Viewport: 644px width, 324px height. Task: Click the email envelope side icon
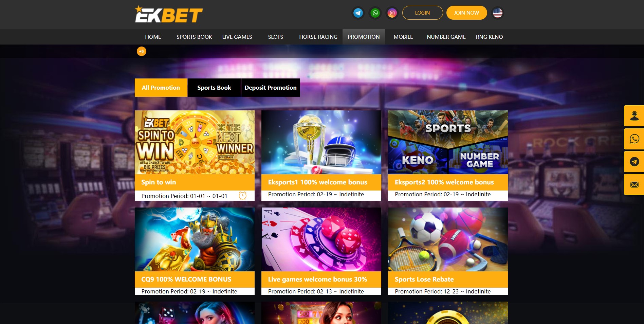634,184
